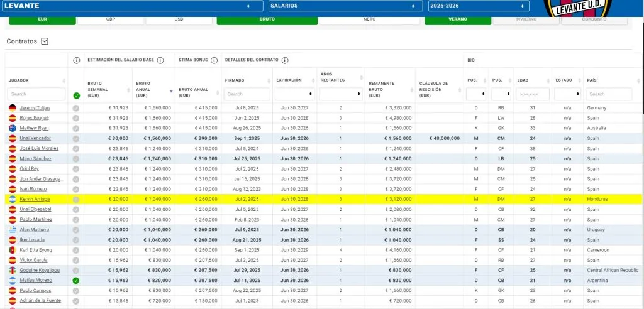Screen dimensions: 644x309
Task: Select the BRUTO salary toggle
Action: (267, 19)
